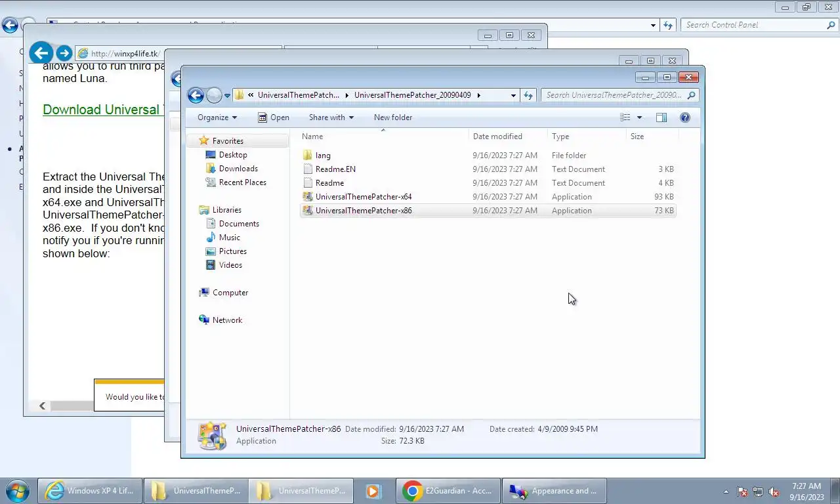Select the Readme.EN text file
The height and width of the screenshot is (504, 840).
488,169
